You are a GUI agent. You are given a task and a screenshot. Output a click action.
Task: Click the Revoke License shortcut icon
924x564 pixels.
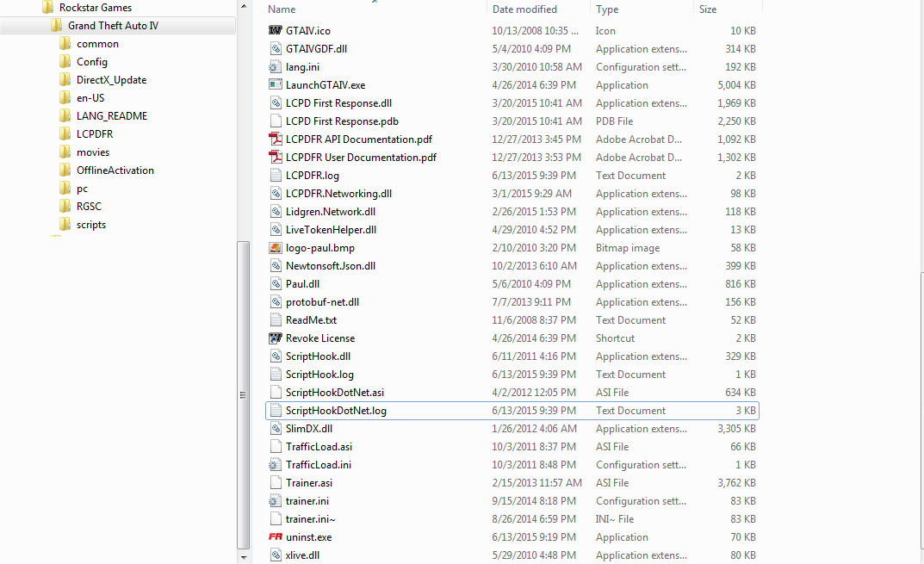click(276, 338)
